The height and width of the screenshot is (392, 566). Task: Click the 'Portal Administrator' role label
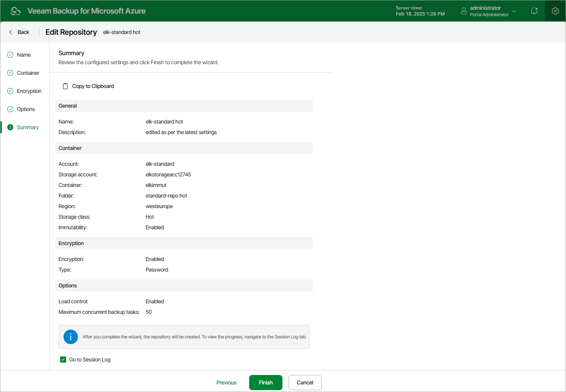coord(489,15)
